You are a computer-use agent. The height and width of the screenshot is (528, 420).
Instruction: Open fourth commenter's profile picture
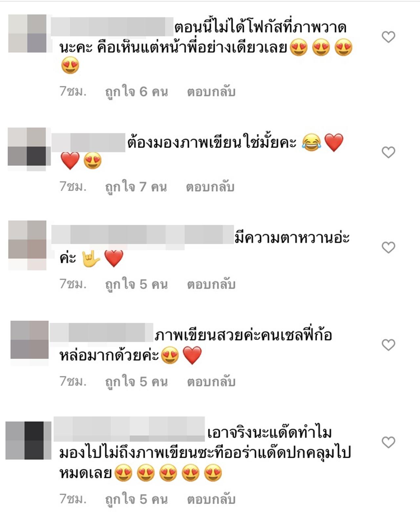(x=30, y=340)
